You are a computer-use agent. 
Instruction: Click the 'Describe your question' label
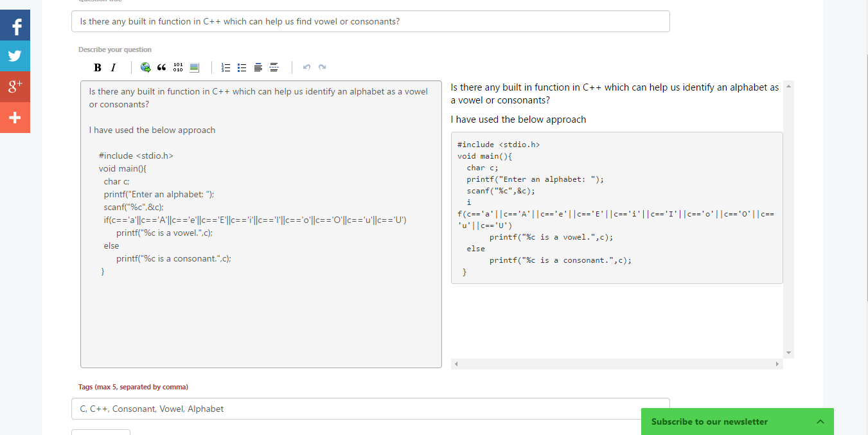point(115,49)
